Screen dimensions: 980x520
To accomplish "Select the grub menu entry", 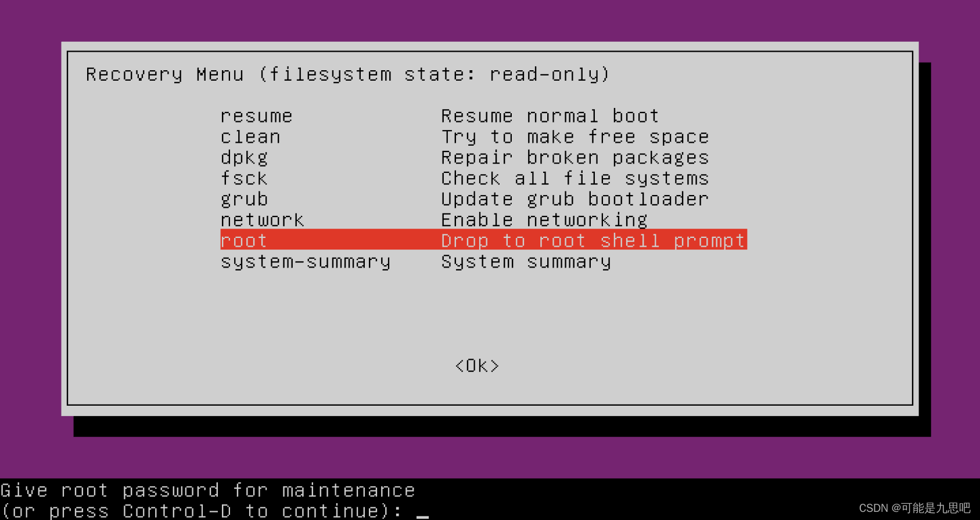I will point(244,199).
